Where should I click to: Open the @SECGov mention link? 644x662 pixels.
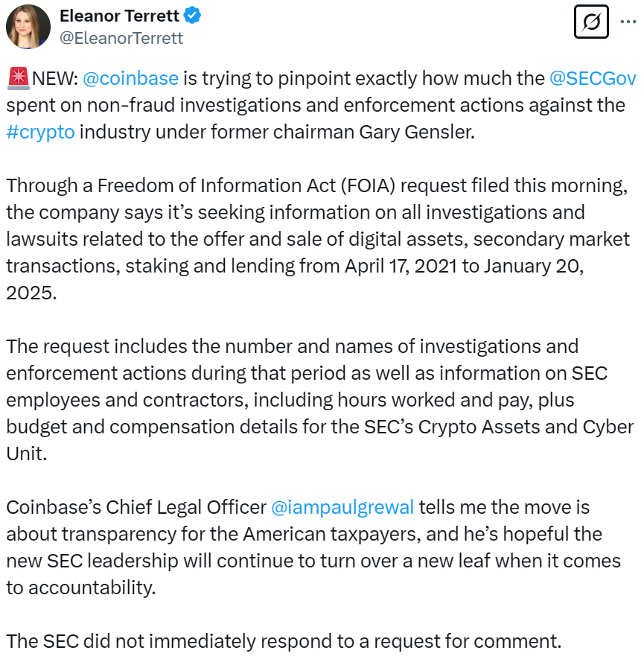click(x=594, y=77)
